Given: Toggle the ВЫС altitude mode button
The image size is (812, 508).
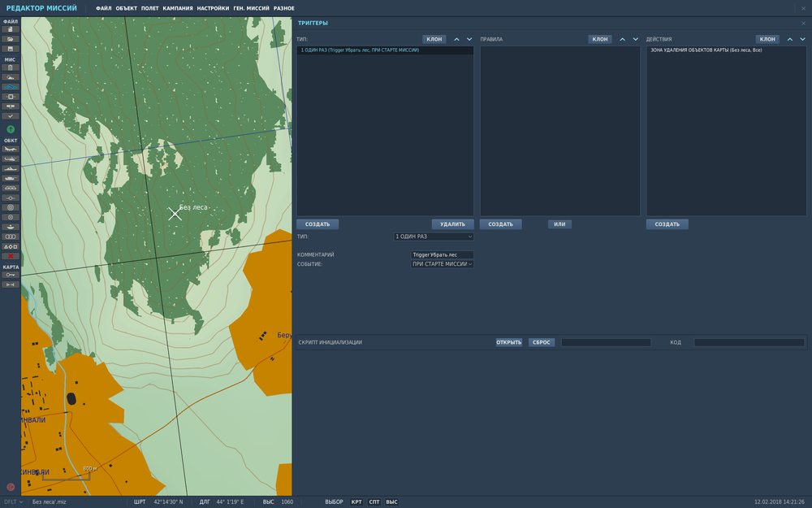Looking at the screenshot, I should 391,502.
